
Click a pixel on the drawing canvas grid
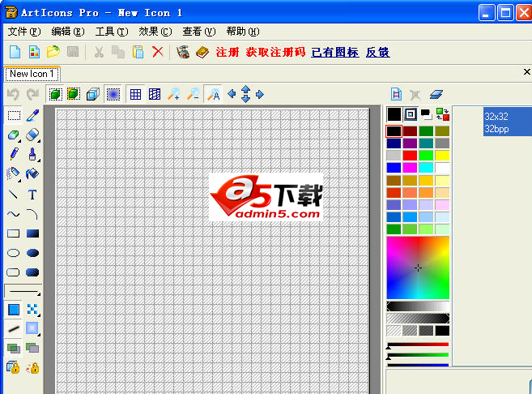coord(213,251)
